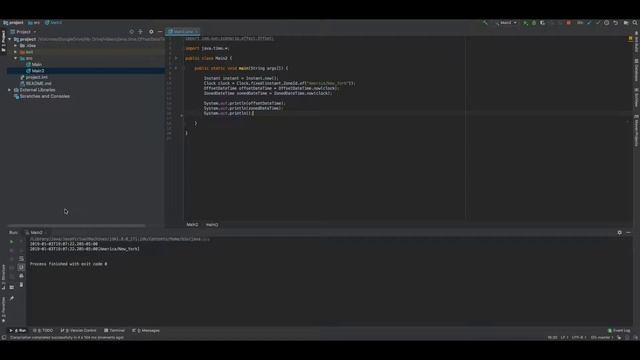Expand External Libraries node
The width and height of the screenshot is (640, 360).
coord(10,90)
